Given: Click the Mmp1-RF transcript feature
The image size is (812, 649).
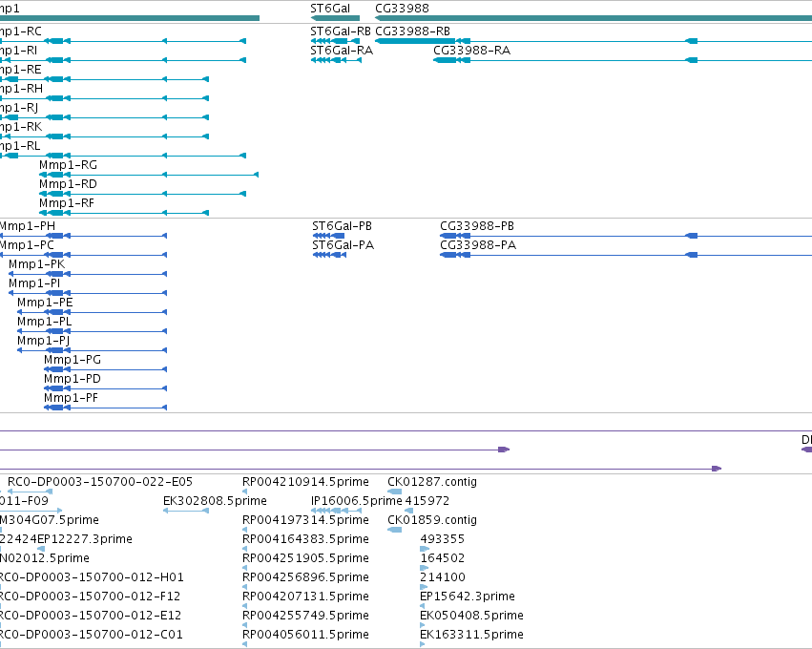Looking at the screenshot, I should coord(124,213).
